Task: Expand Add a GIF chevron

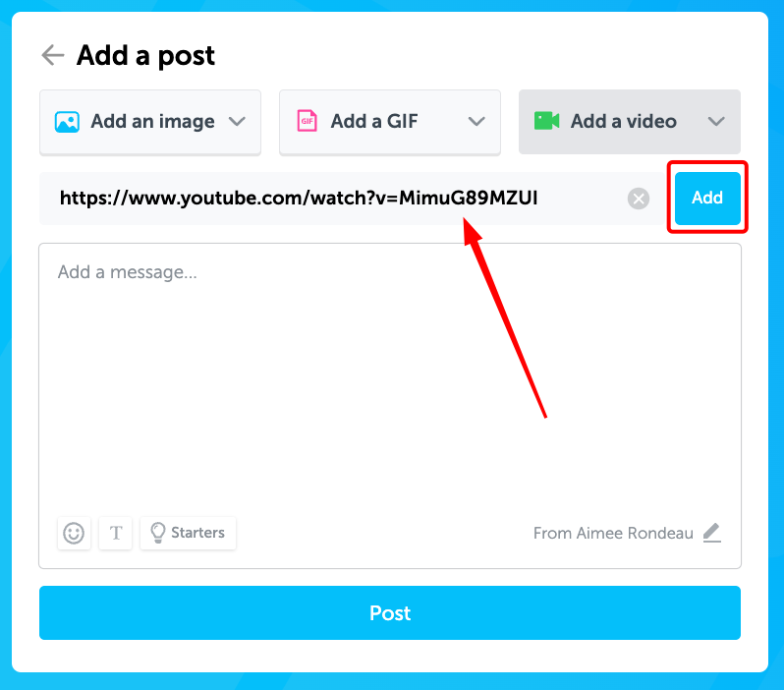Action: [476, 121]
